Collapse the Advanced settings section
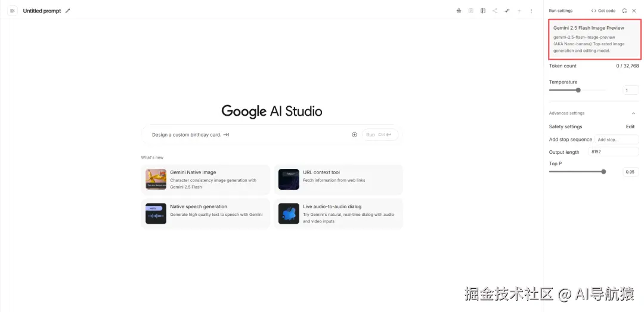 tap(633, 113)
